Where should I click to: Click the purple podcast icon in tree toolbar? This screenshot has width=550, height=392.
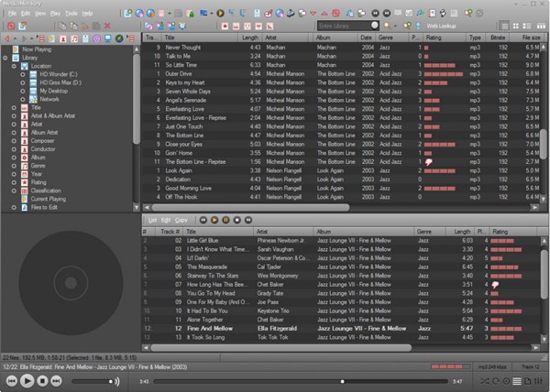point(96,38)
